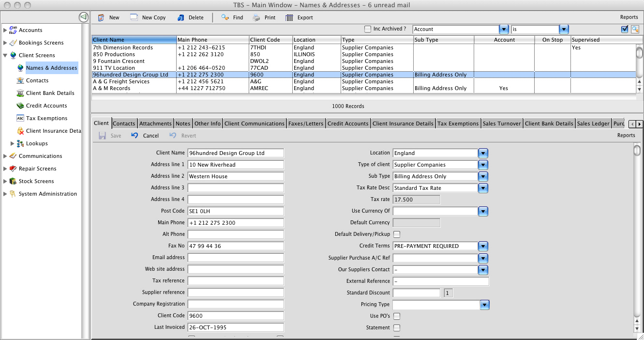Toggle the checked box beside filter magnifier

pyautogui.click(x=625, y=29)
